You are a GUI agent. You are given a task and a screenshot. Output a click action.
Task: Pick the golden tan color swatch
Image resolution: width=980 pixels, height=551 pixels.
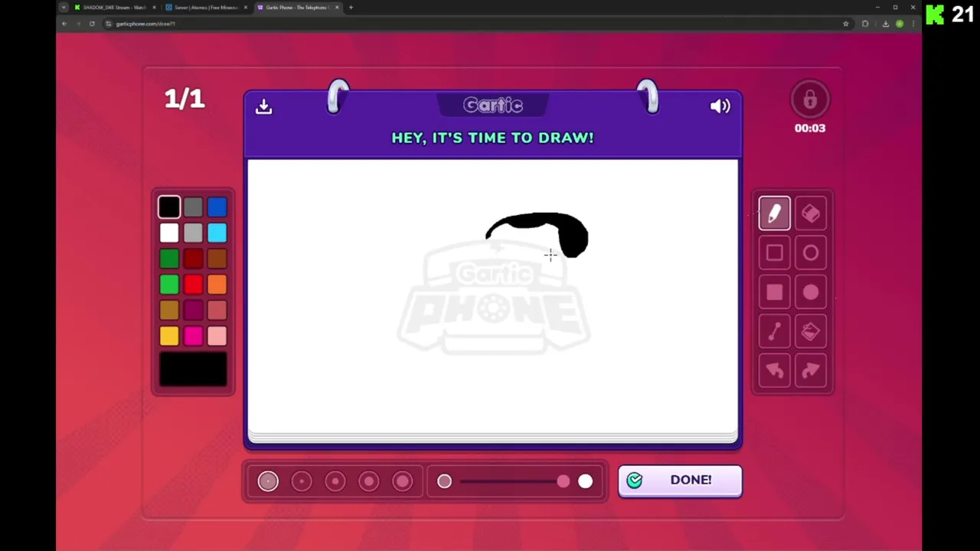pos(169,310)
